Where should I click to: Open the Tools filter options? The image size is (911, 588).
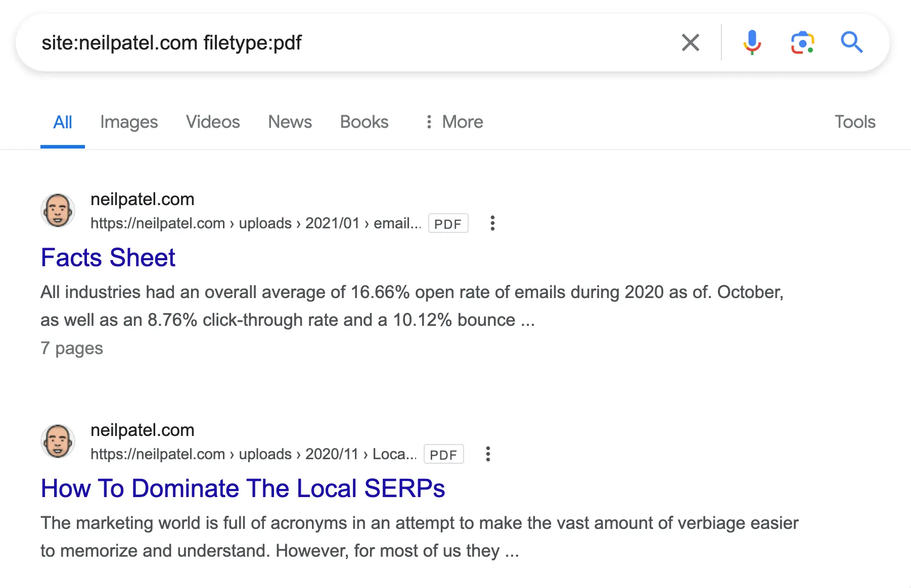coord(854,122)
